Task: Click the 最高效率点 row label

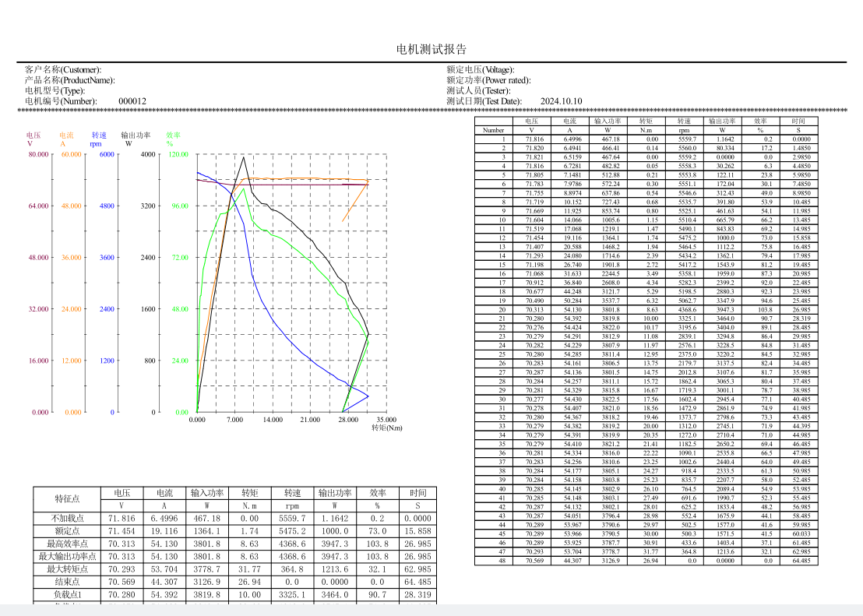Action: [x=67, y=544]
